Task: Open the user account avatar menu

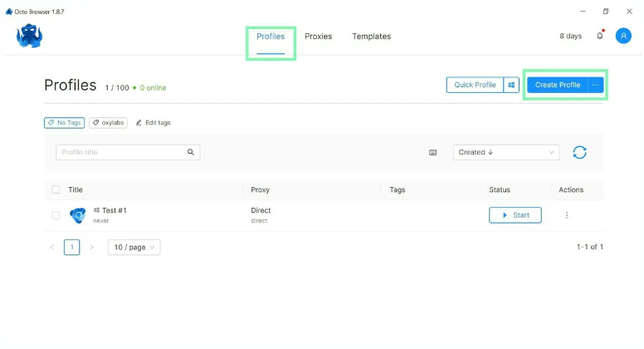Action: (x=623, y=36)
